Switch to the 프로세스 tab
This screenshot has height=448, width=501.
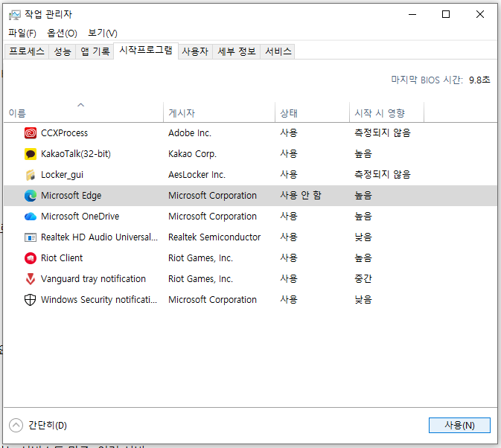27,51
